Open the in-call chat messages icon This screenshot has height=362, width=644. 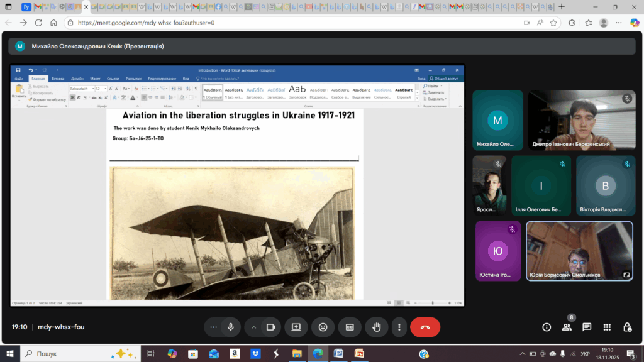(x=587, y=327)
